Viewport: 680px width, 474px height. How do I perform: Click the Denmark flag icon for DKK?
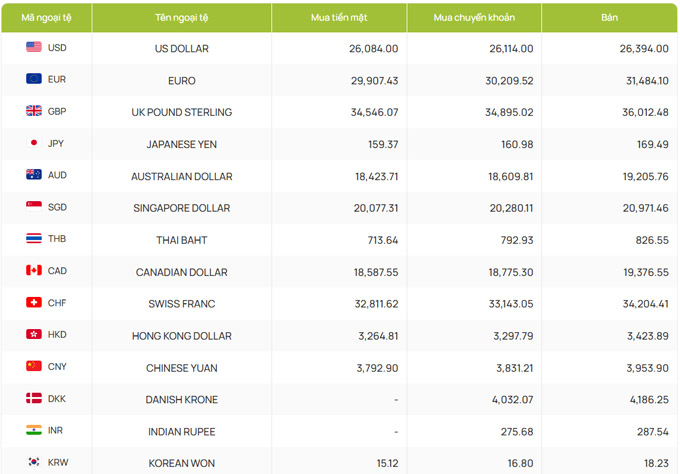(34, 398)
